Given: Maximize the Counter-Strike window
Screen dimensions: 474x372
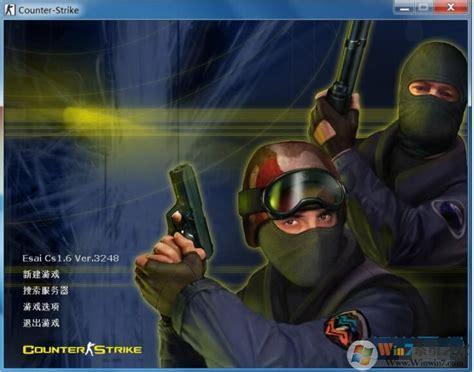Looking at the screenshot, I should (424, 8).
